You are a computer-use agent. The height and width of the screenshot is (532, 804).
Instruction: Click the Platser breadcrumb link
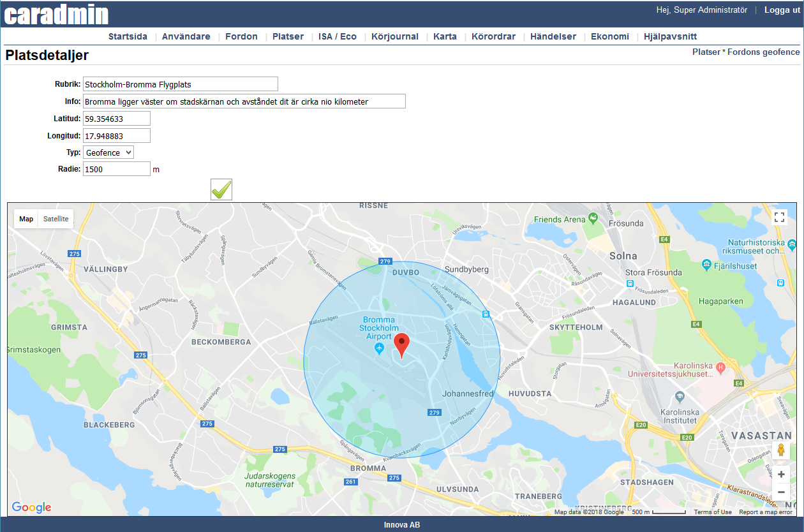click(706, 52)
